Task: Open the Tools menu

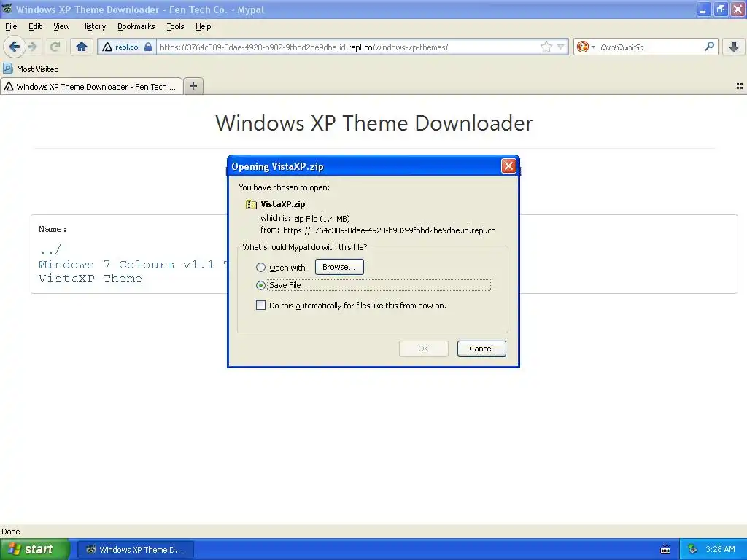Action: pos(175,27)
